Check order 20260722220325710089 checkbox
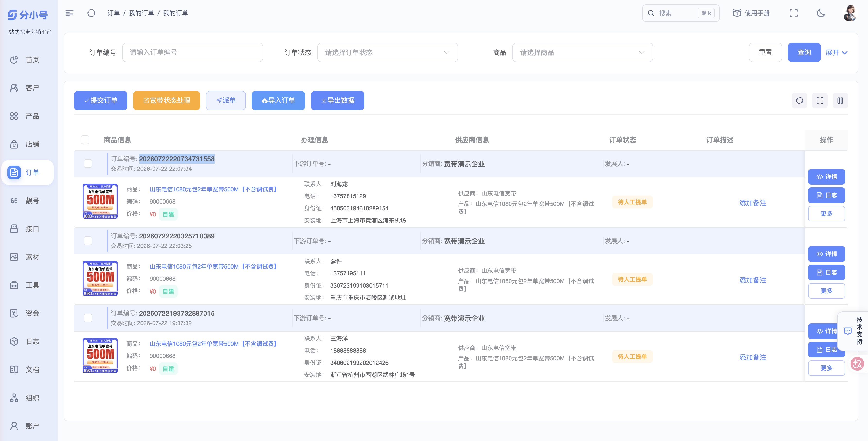 [x=88, y=241]
